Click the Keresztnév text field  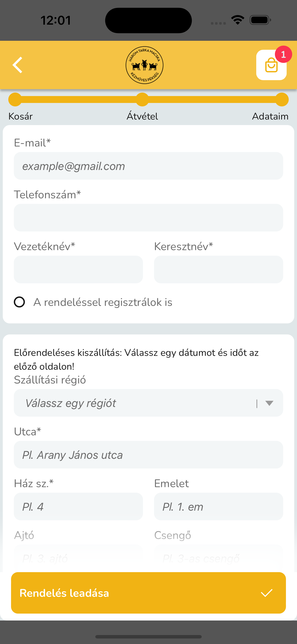pos(218,269)
